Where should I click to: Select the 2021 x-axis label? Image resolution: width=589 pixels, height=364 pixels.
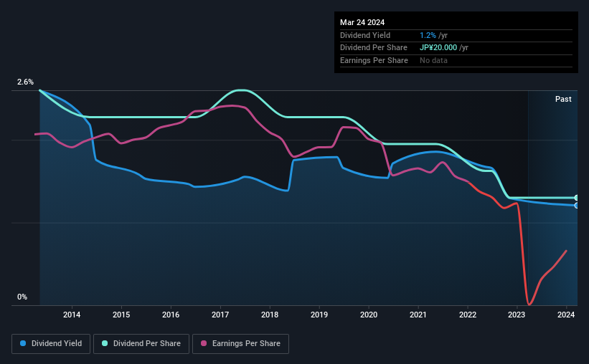click(x=418, y=315)
